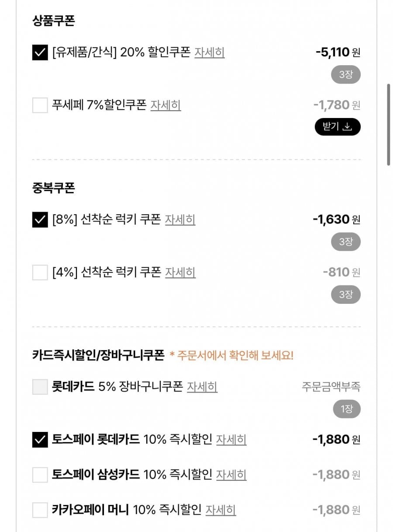Check the 푸세페 7%할인쿠폰 checkbox

tap(40, 105)
